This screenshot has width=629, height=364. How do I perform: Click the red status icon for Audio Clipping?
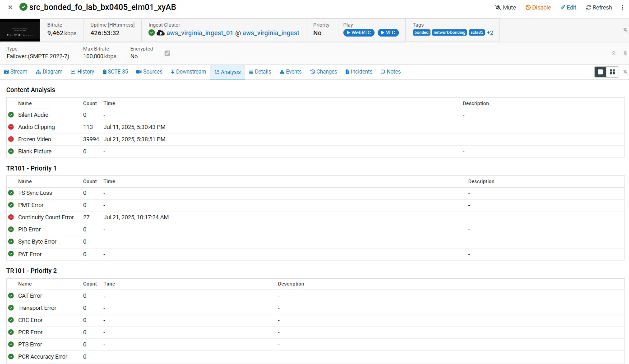coord(11,127)
